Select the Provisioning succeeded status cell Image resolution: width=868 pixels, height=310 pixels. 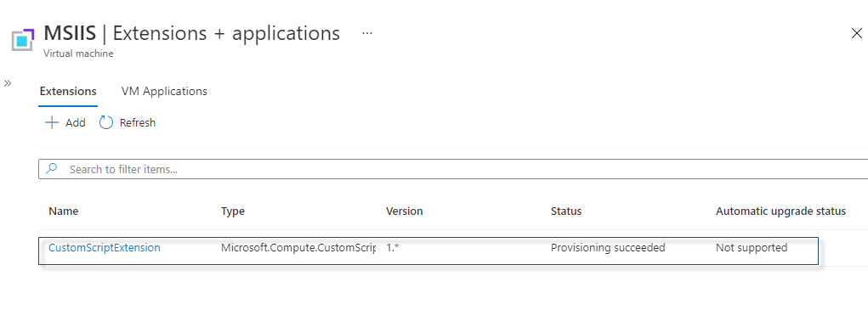(608, 247)
